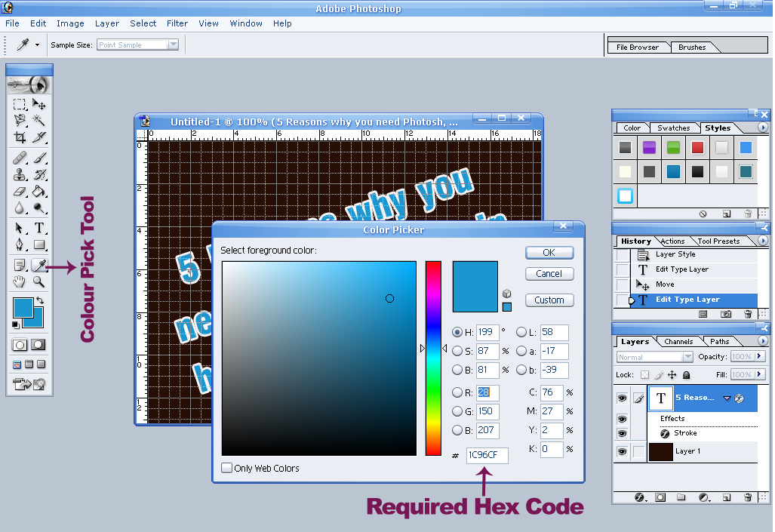
Task: Open the Filter menu
Action: [x=177, y=23]
